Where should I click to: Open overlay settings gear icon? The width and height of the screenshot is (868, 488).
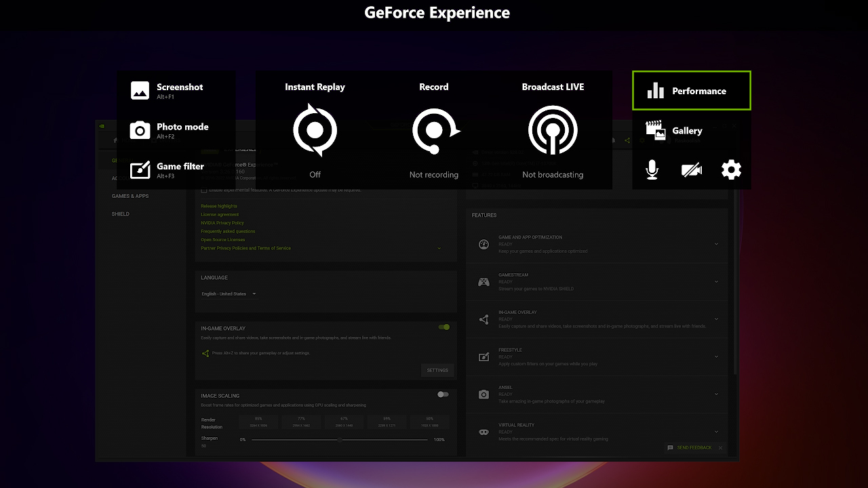[x=731, y=169]
